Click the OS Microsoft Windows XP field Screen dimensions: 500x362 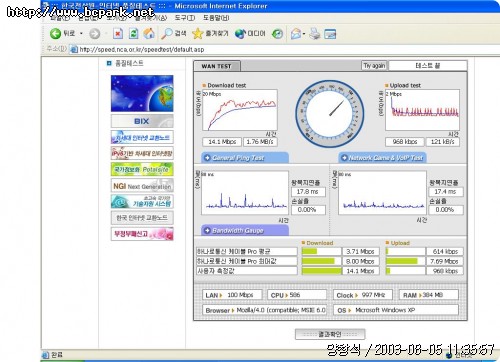click(396, 310)
